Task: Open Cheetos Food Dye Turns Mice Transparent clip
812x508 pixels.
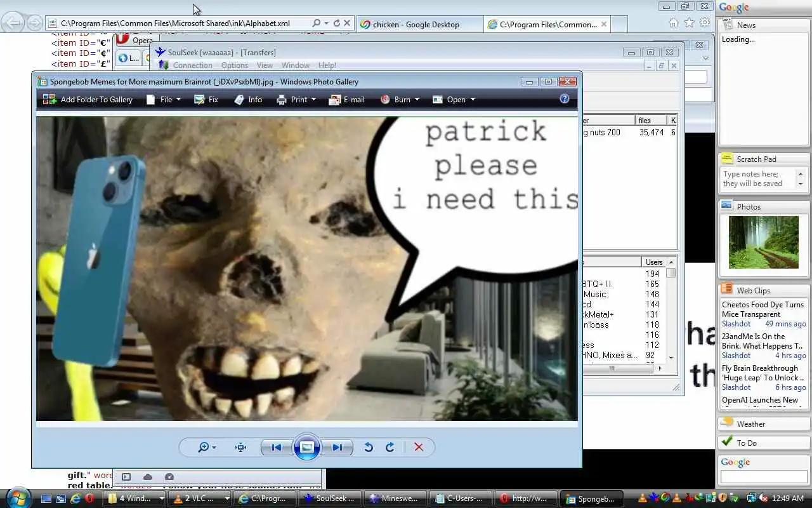Action: (763, 309)
